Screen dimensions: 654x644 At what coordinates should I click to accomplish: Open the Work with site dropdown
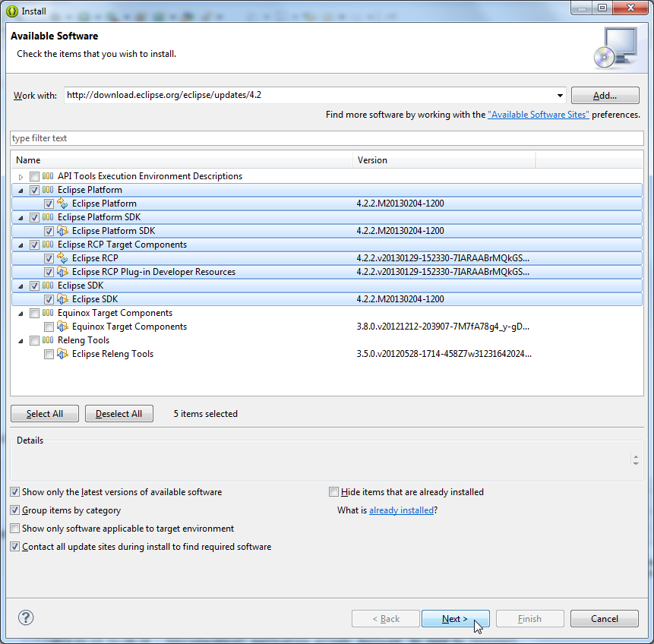(560, 96)
